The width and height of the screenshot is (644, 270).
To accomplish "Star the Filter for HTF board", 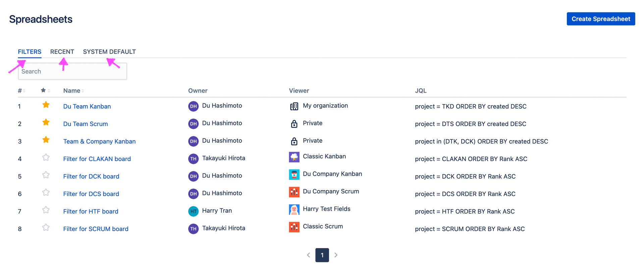I will coord(46,210).
